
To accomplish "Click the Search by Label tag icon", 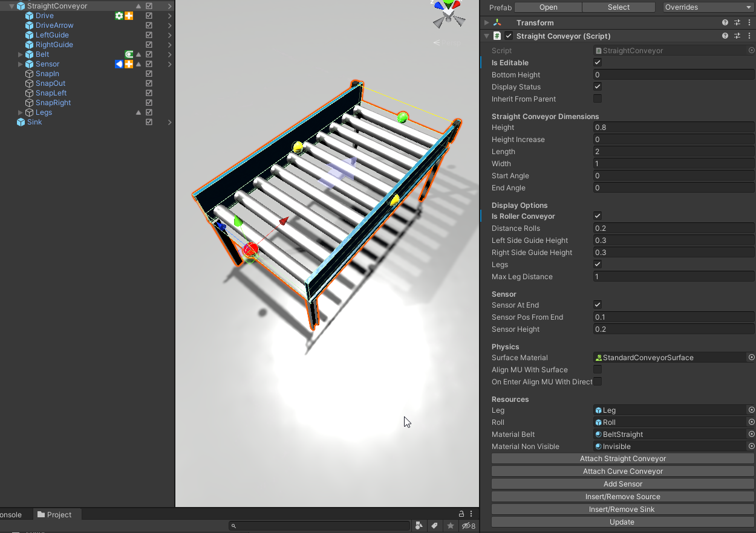I will 434,526.
